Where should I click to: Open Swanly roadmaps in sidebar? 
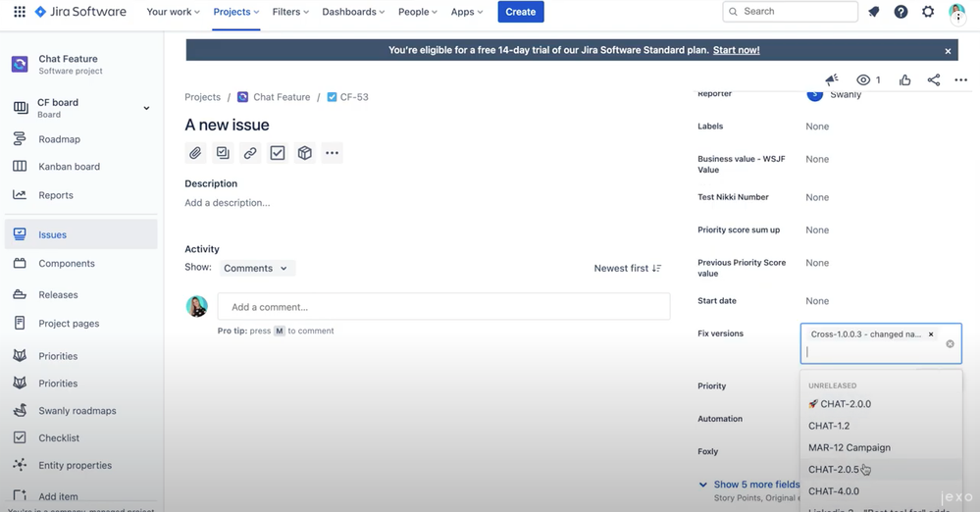pos(81,411)
